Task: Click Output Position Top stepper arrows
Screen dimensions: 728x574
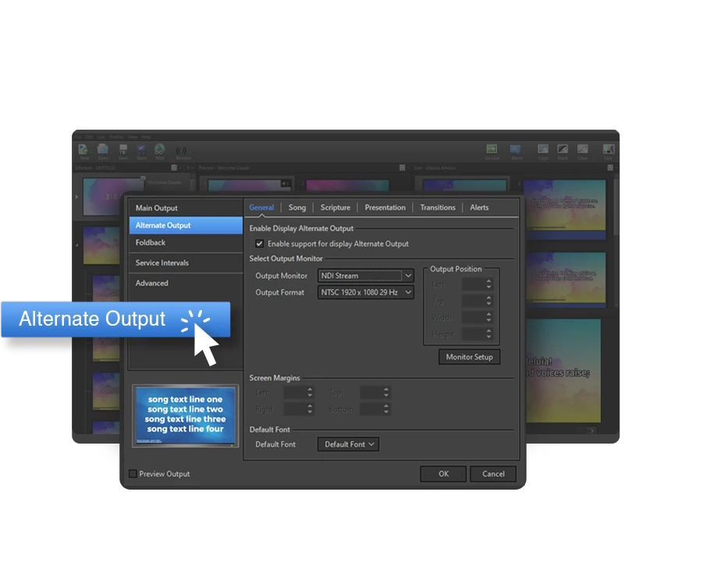Action: (488, 301)
